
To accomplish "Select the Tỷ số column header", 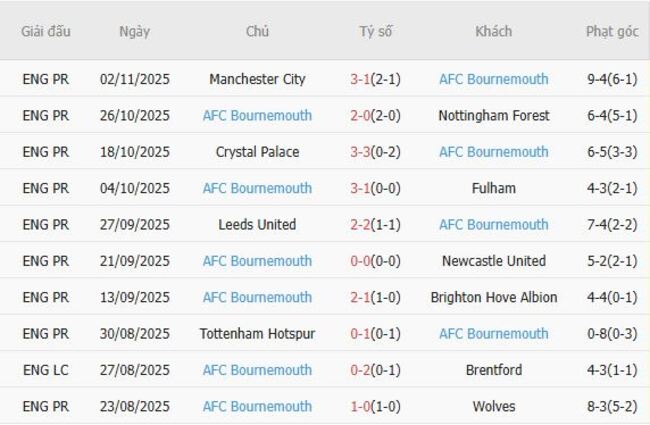I will [376, 32].
